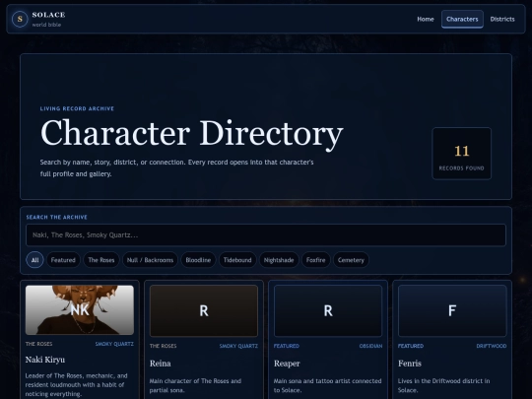The height and width of the screenshot is (399, 532).
Task: Select the Characters nav tab
Action: click(462, 19)
